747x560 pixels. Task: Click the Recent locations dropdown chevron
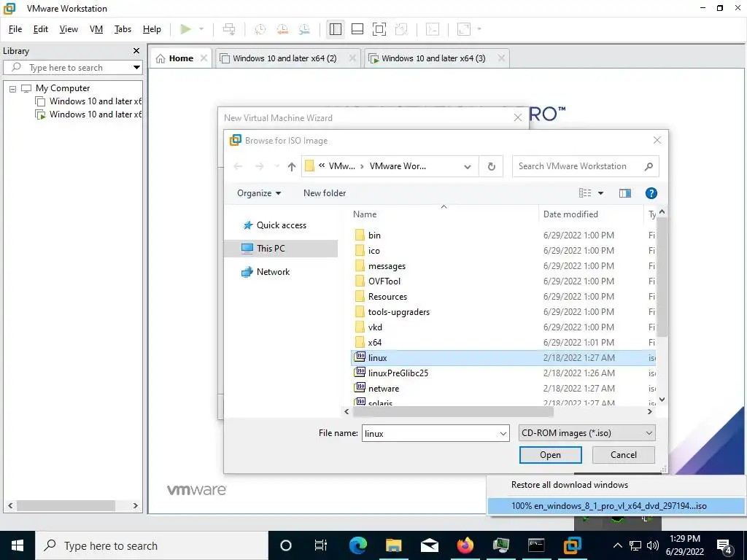[x=276, y=166]
